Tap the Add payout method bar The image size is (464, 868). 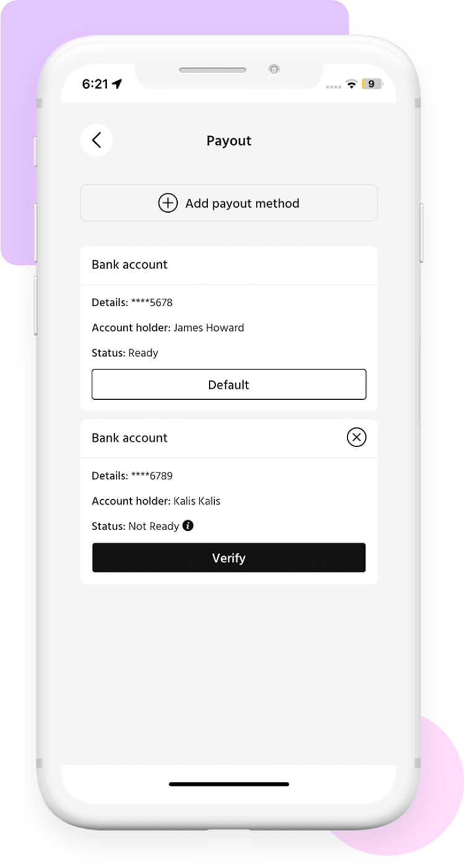(x=229, y=203)
